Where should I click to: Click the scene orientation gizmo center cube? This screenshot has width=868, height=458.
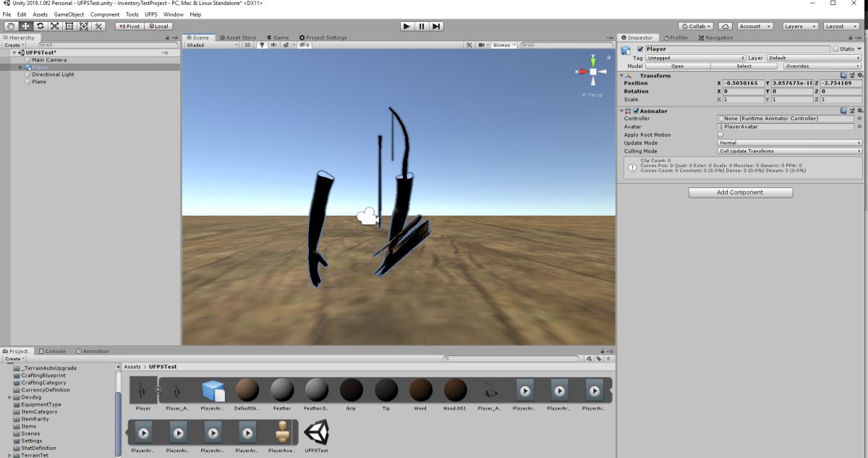593,72
